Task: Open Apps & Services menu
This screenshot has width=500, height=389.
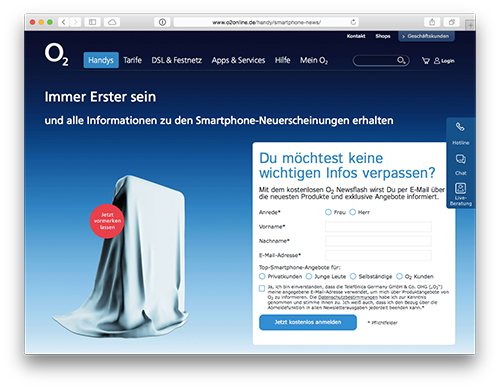Action: point(238,60)
